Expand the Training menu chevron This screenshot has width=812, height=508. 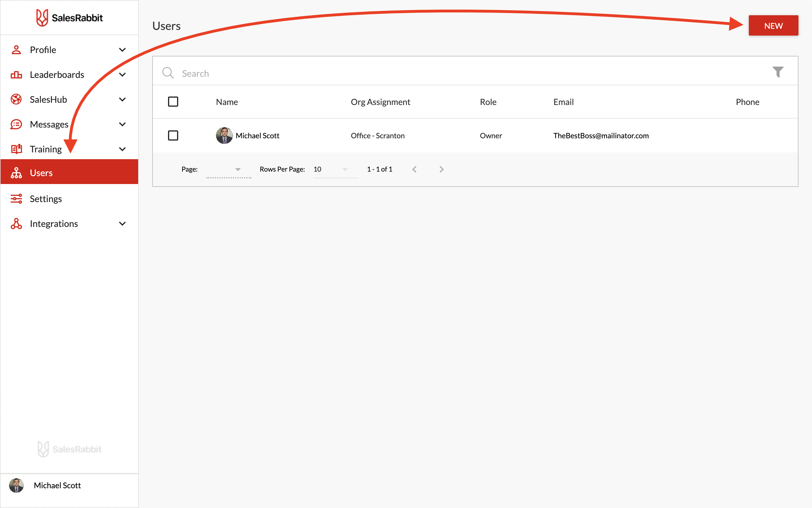point(122,149)
